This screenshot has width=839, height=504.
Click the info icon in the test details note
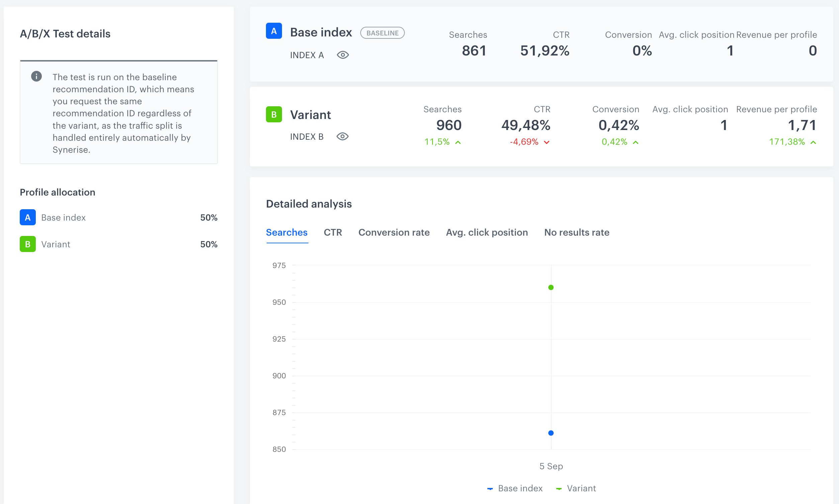point(36,76)
